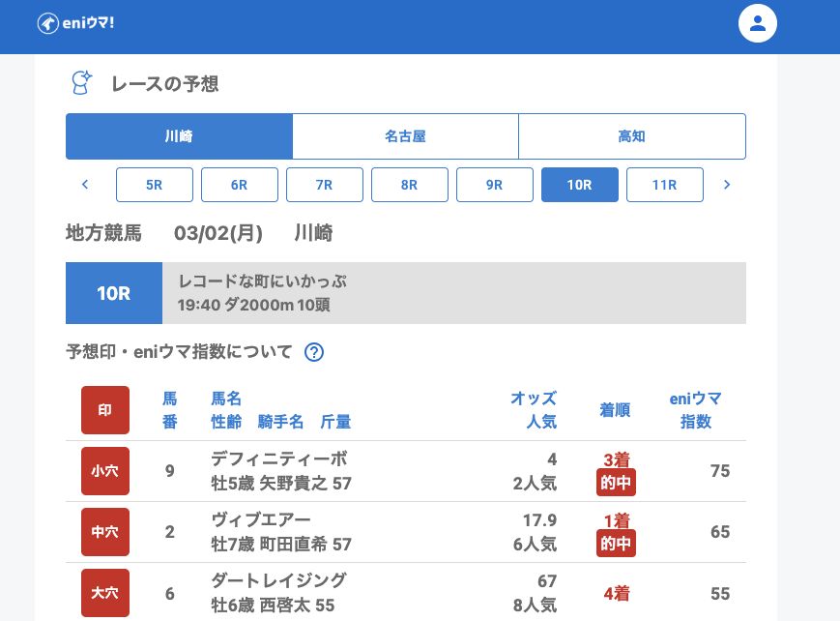Switch to the 名古屋 racecourse tab
The height and width of the screenshot is (621, 840).
coord(405,136)
